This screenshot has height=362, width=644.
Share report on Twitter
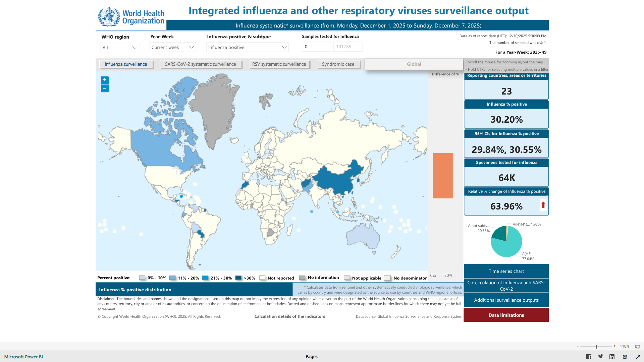[600, 357]
